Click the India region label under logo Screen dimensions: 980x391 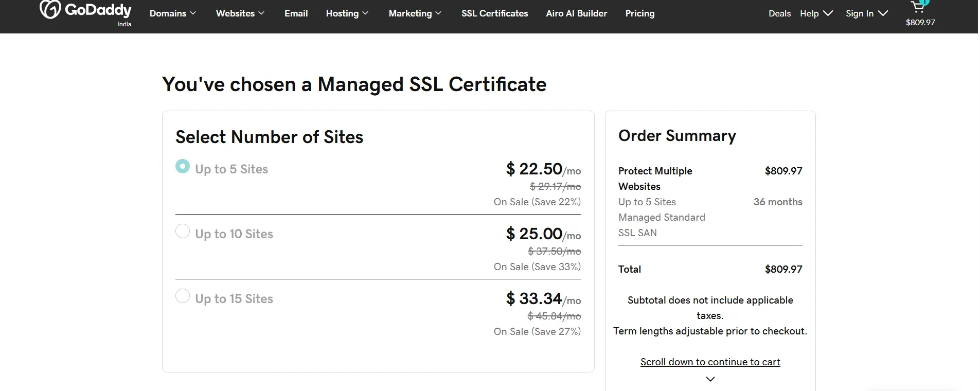(124, 24)
